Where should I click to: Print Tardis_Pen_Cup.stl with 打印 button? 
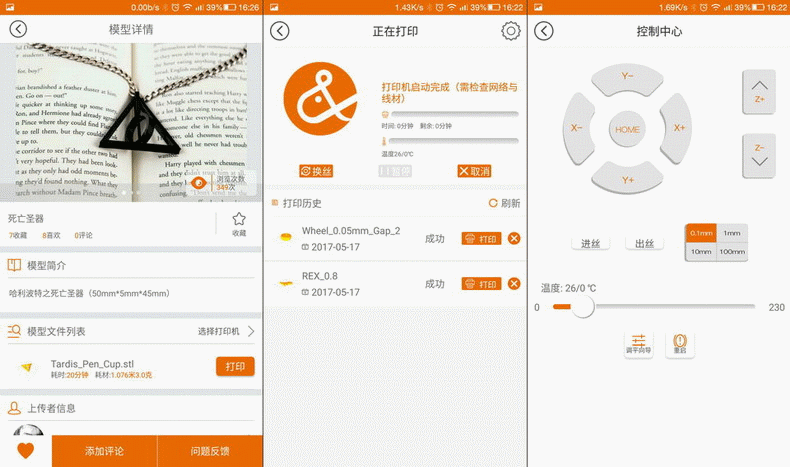click(x=235, y=367)
